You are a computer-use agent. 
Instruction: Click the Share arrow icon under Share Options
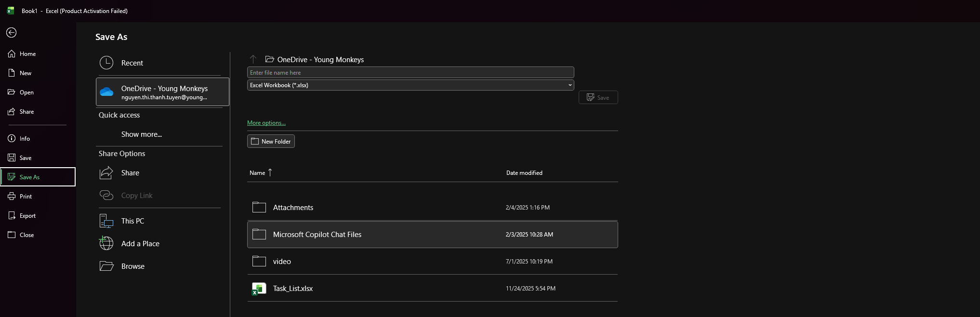coord(106,172)
